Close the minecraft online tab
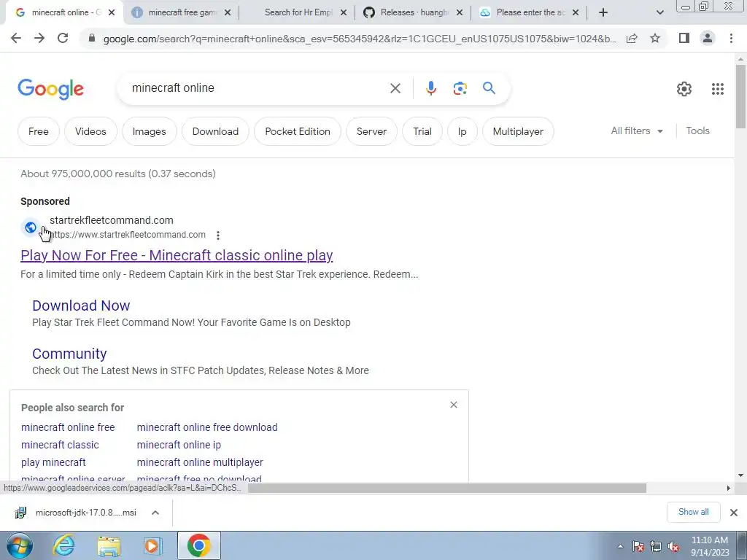Image resolution: width=747 pixels, height=560 pixels. (112, 13)
